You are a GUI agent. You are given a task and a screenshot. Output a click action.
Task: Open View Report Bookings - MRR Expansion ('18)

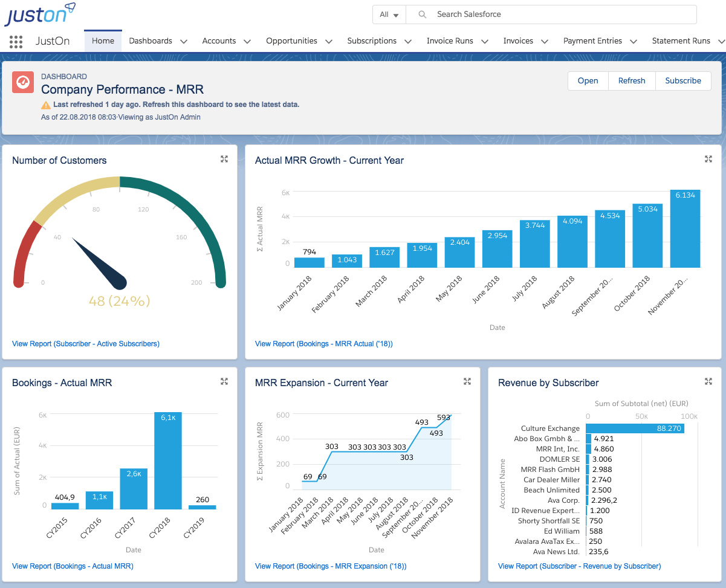(x=331, y=566)
